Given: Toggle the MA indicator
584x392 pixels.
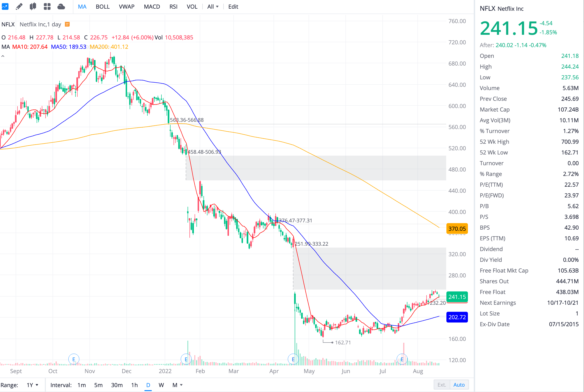Looking at the screenshot, I should [82, 7].
